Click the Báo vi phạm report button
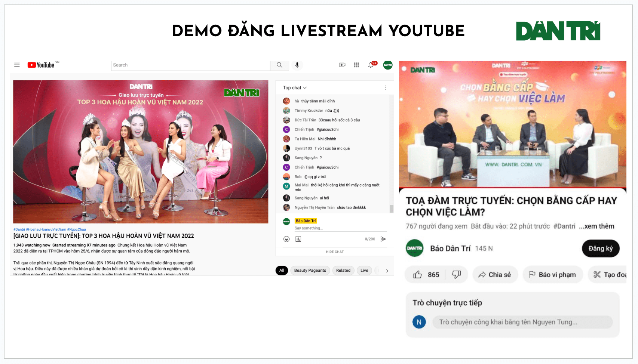Image resolution: width=638 pixels, height=364 pixels. click(553, 275)
